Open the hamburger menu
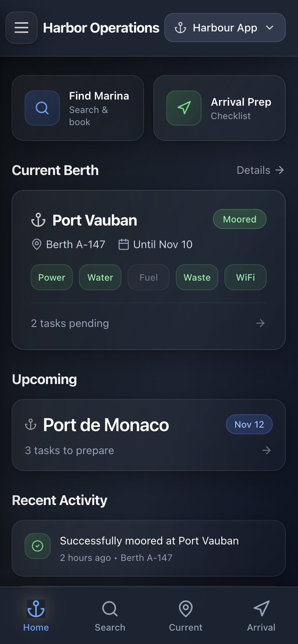 click(21, 28)
